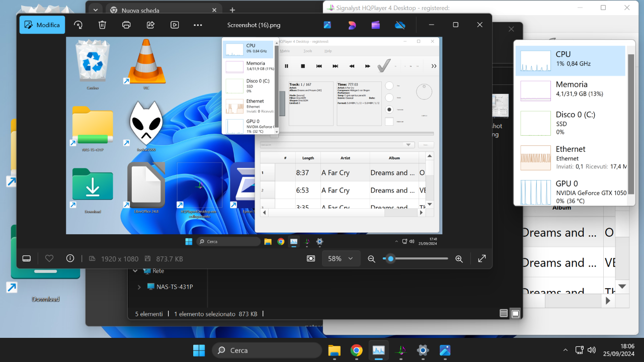Click the network icon in the system tray
Viewport: 644px width, 362px height.
580,350
